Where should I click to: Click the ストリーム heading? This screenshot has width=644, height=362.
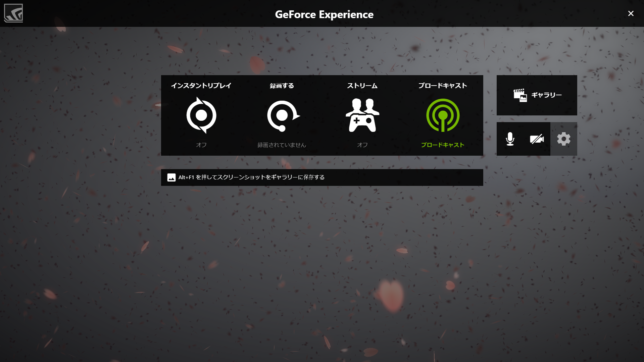pyautogui.click(x=362, y=86)
